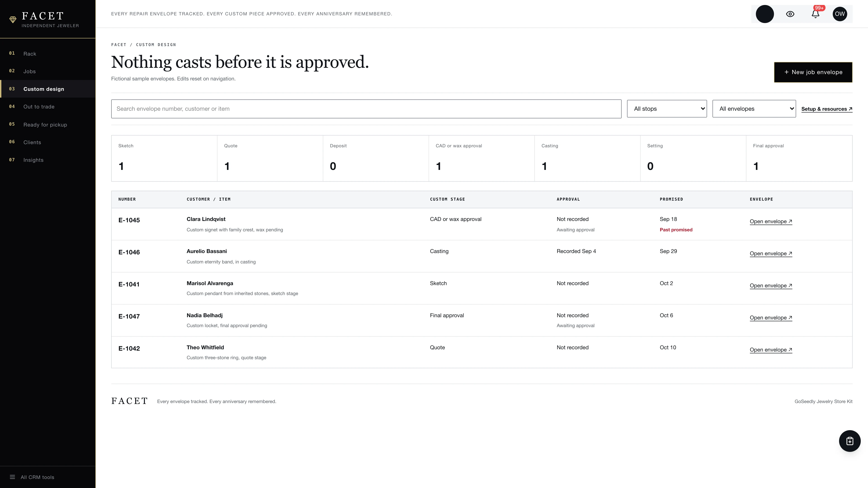Click customer name Aurelio Bassani

[207, 251]
